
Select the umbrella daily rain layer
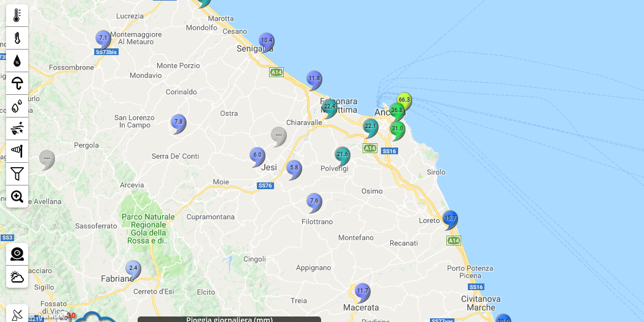coord(17,83)
